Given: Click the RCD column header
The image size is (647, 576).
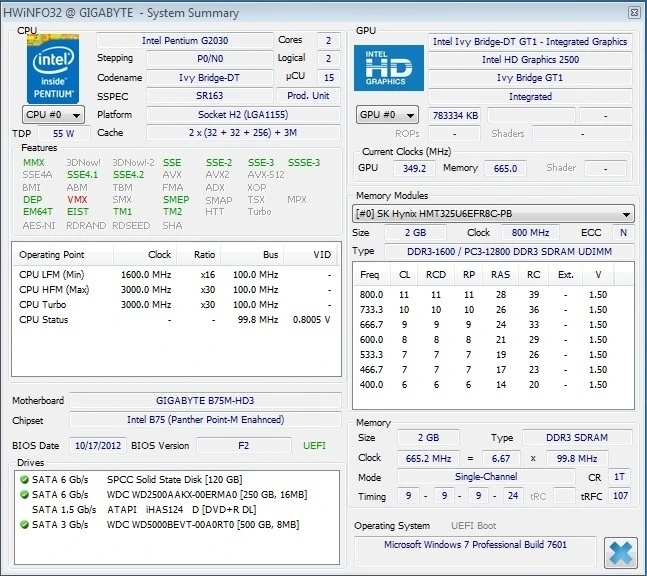Looking at the screenshot, I should tap(436, 274).
